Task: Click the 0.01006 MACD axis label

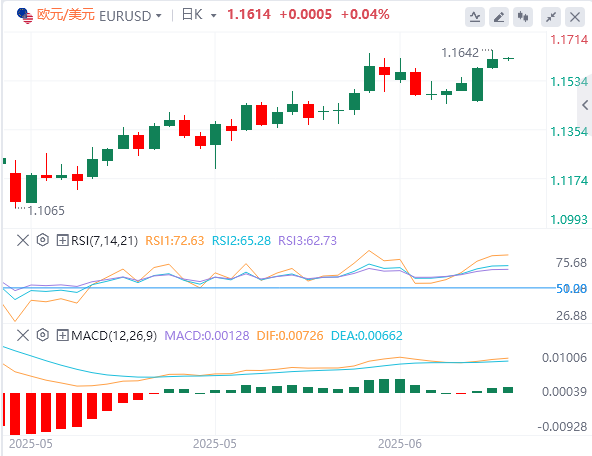Action: (564, 357)
